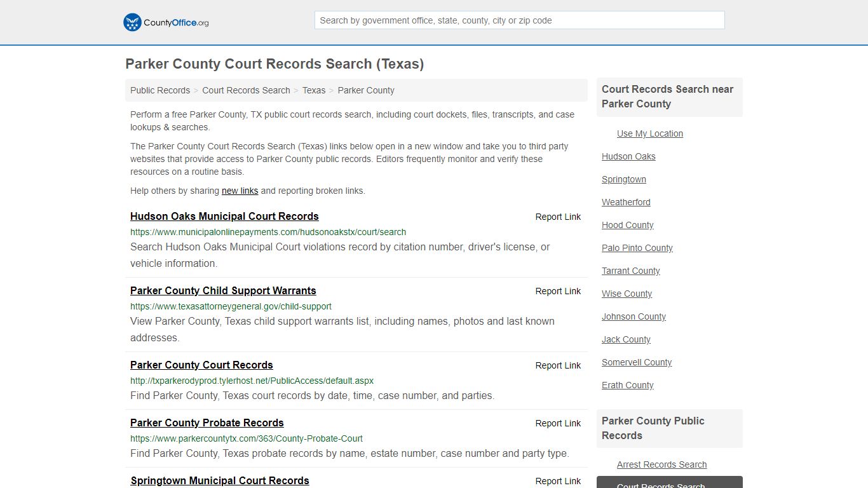Image resolution: width=868 pixels, height=488 pixels.
Task: Click the CountyOffice.org logo
Action: point(166,22)
